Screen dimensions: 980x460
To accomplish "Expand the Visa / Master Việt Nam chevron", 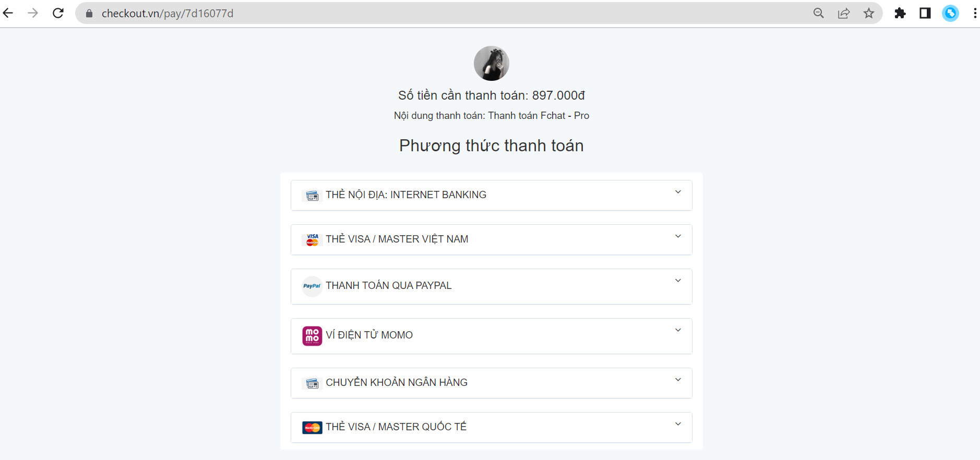I will (x=678, y=236).
